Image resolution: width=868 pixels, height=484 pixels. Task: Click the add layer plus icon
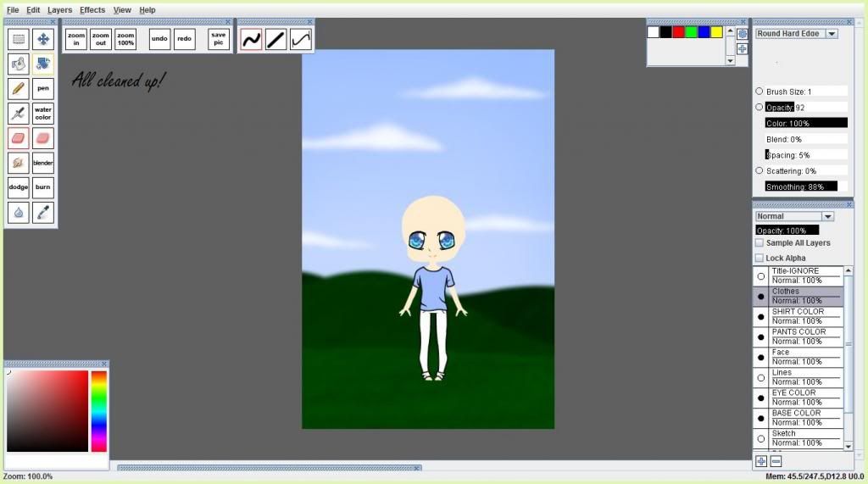[761, 461]
